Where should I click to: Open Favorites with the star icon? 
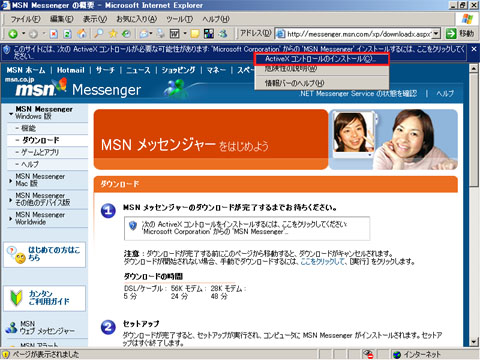pyautogui.click(x=113, y=33)
